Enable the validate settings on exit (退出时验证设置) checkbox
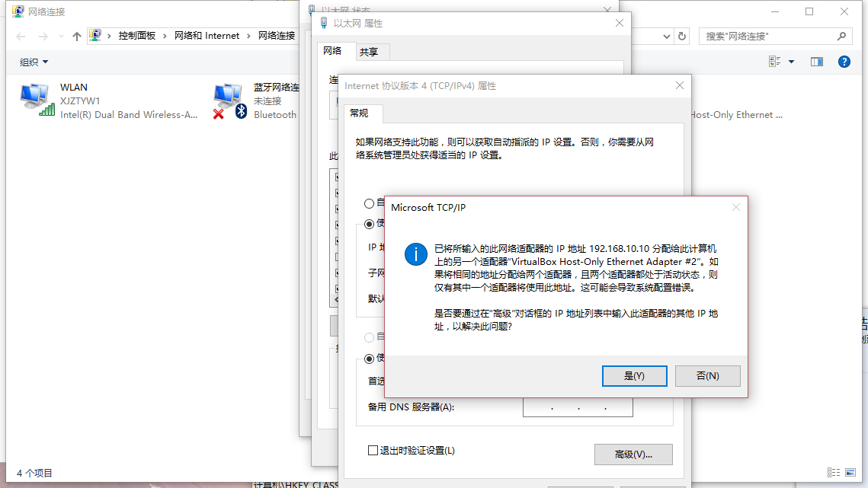The height and width of the screenshot is (488, 868). pyautogui.click(x=373, y=451)
